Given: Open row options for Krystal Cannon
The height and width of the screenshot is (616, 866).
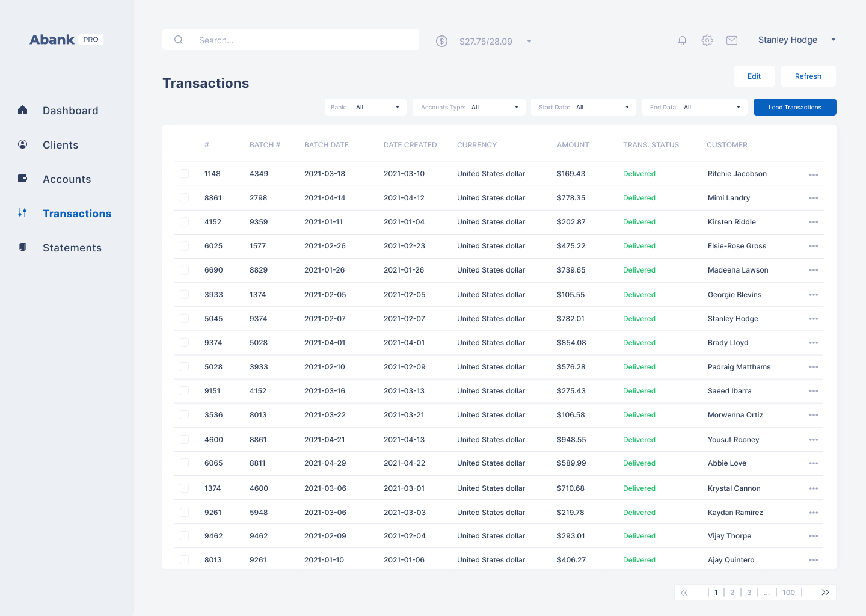Looking at the screenshot, I should click(x=814, y=488).
